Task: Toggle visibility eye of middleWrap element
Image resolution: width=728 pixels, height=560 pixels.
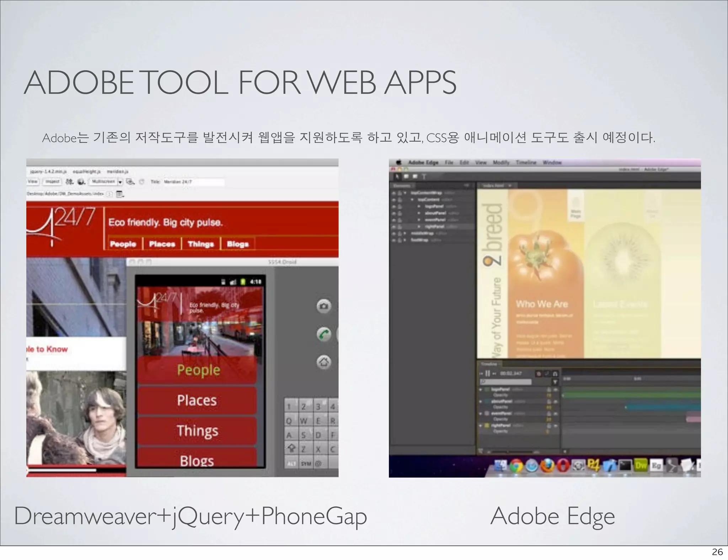Action: coord(394,233)
